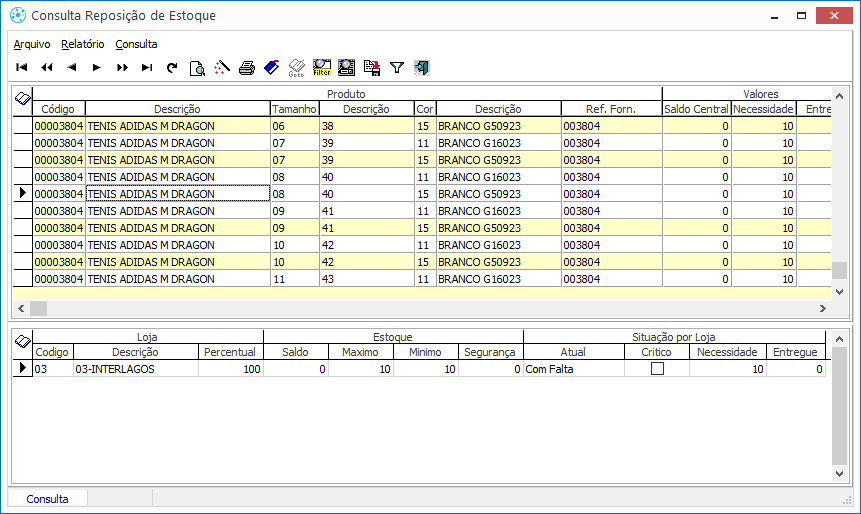Click the Goto book icon

tap(297, 68)
